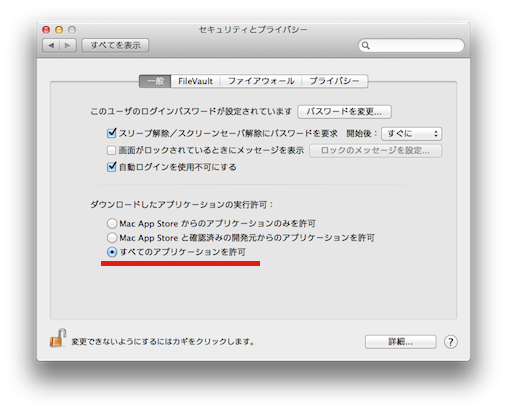This screenshot has width=507, height=412.
Task: Click the back navigation arrow
Action: point(51,45)
